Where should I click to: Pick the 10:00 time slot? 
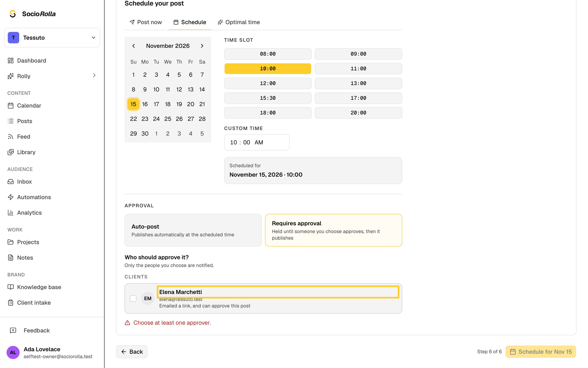pyautogui.click(x=268, y=69)
